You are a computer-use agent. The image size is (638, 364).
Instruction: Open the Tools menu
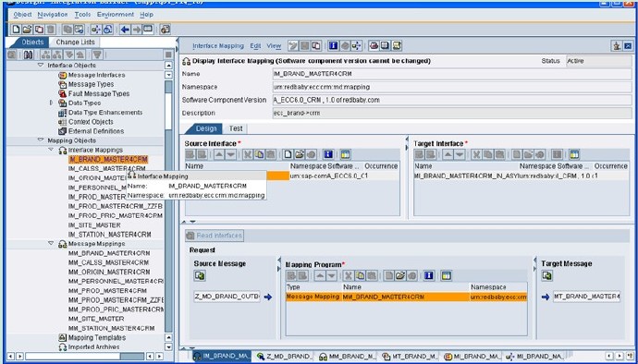82,14
